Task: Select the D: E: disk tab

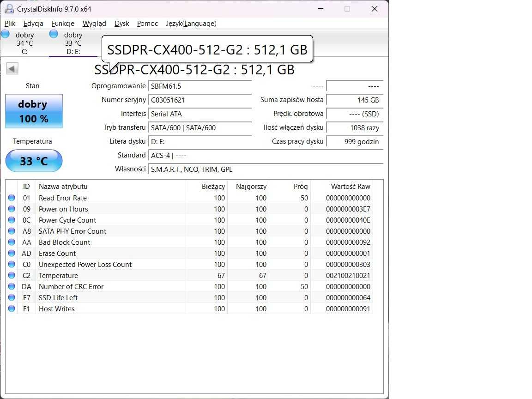Action: tap(73, 43)
